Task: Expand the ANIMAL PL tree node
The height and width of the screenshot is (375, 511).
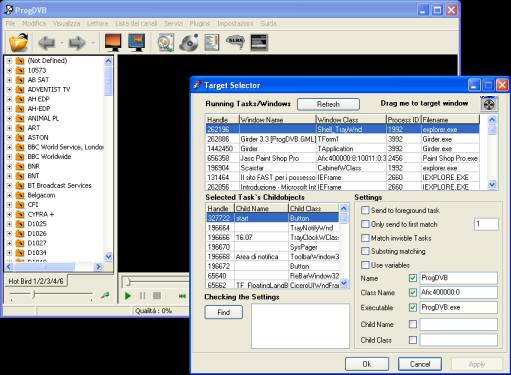Action: (x=9, y=119)
